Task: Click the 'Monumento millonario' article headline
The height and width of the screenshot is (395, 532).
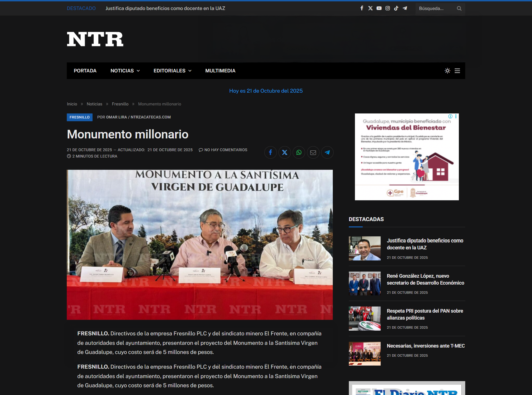Action: pyautogui.click(x=128, y=134)
